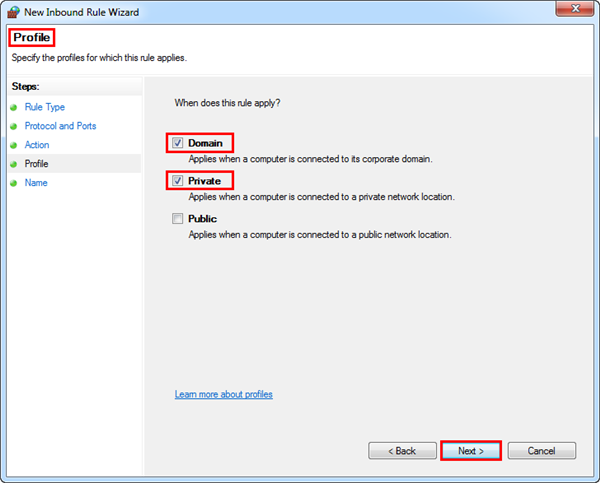
Task: Click the green bullet beside Rule Type
Action: coord(14,107)
